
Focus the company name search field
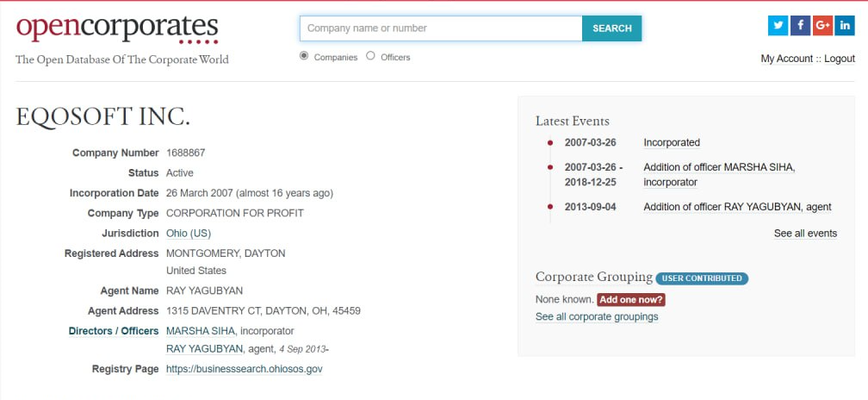point(441,28)
